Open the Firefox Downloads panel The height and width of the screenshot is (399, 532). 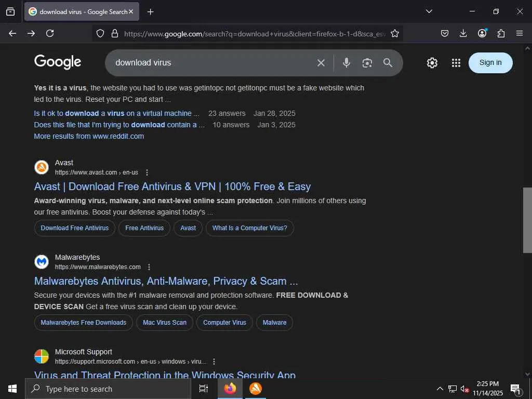point(463,33)
